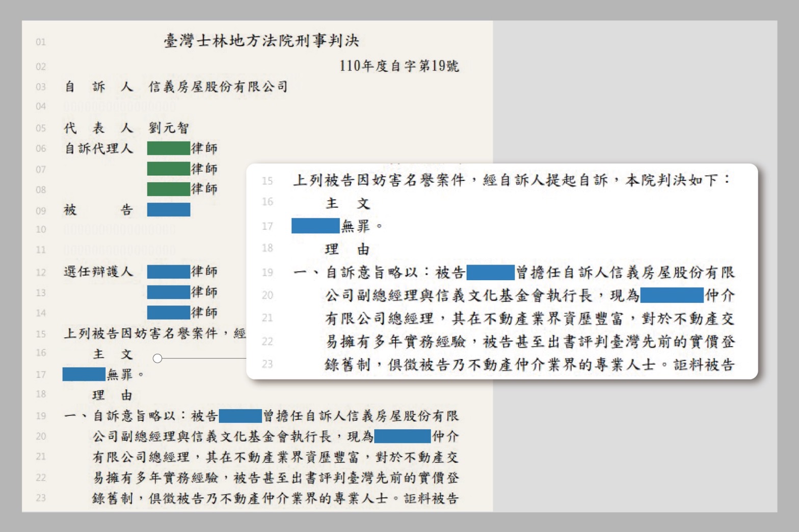Select the company name 信義房屋股份有限公司
Screen dimensions: 799x532
tap(218, 87)
